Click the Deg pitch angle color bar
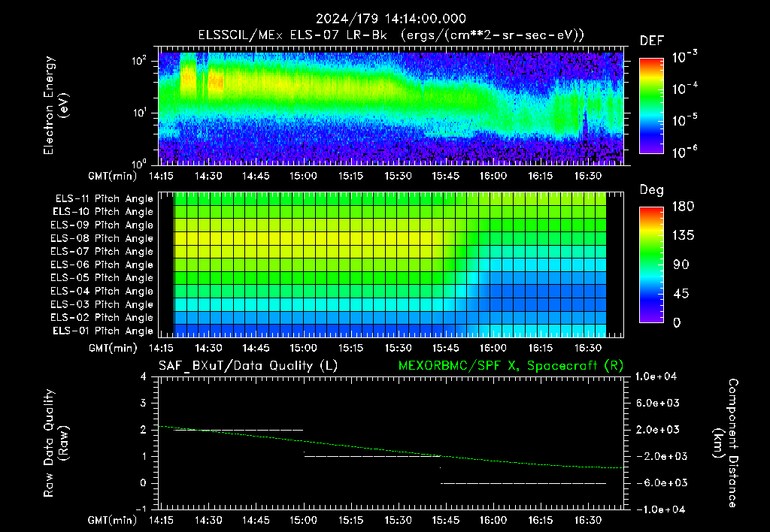The height and width of the screenshot is (532, 770). point(651,264)
